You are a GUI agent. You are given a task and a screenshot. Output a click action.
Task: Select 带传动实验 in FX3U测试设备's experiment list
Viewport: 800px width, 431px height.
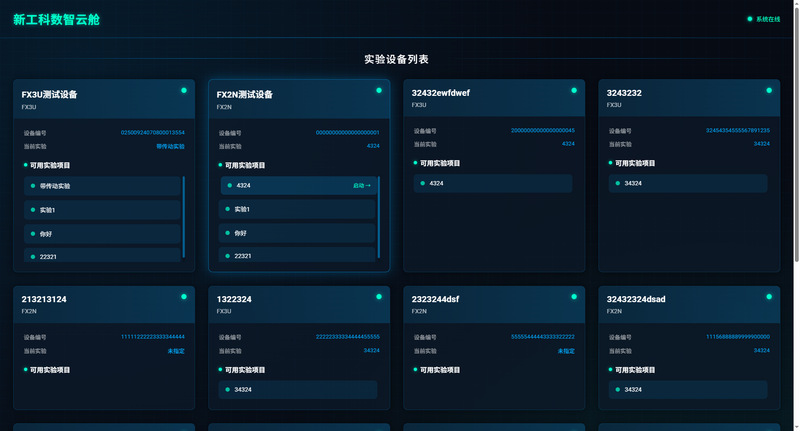(102, 186)
